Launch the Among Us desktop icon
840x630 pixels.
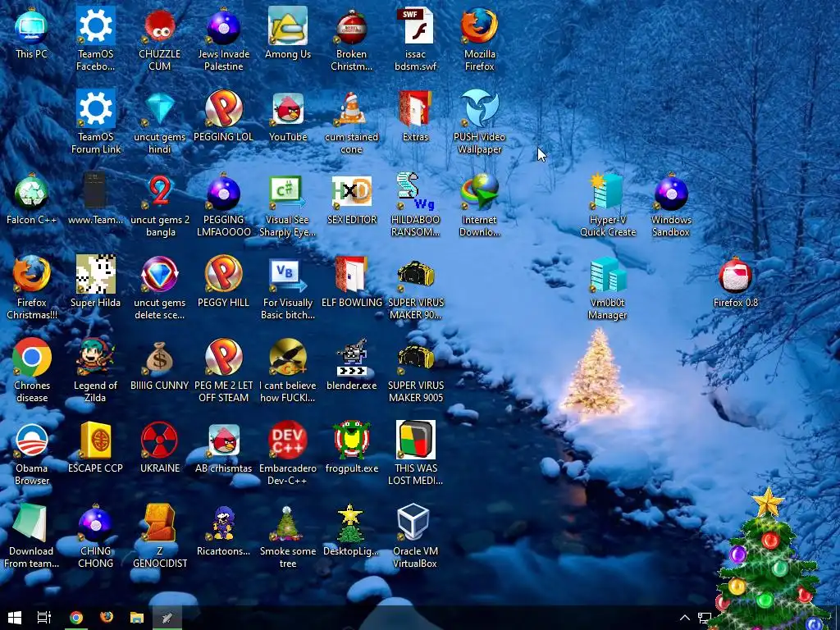tap(288, 25)
